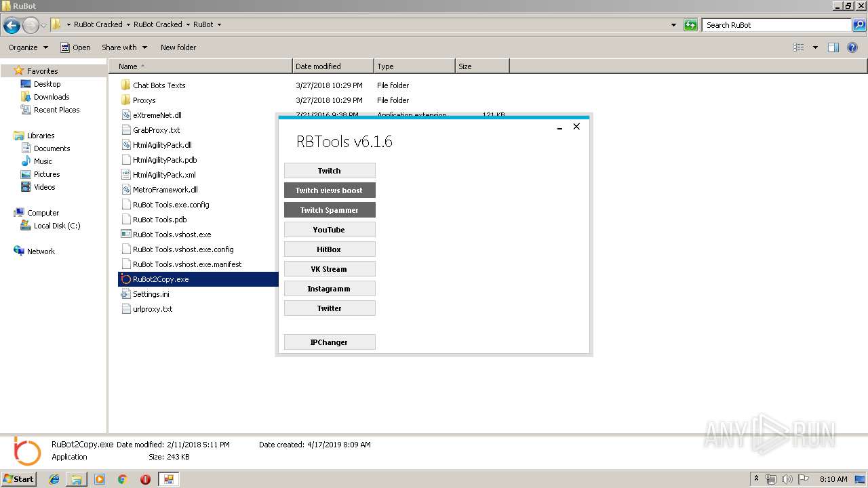Select Settings.ini file
The height and width of the screenshot is (488, 868).
tap(151, 294)
